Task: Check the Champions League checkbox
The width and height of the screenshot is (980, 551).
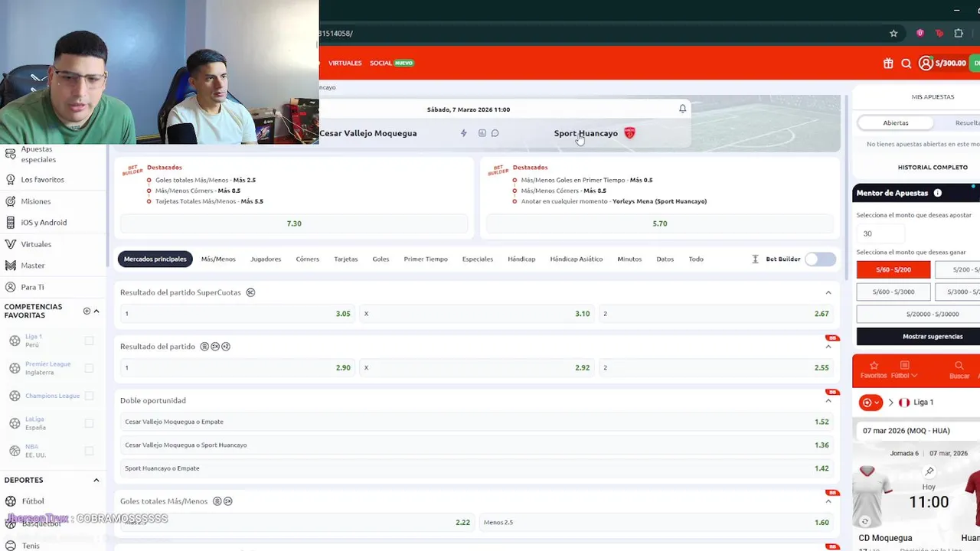Action: tap(90, 396)
